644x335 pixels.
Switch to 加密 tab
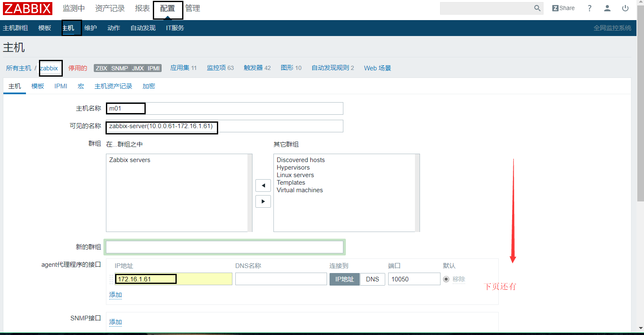pyautogui.click(x=149, y=86)
